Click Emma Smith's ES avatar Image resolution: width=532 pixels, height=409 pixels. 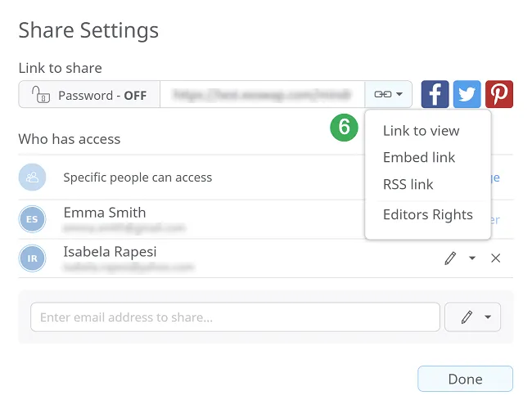pos(33,219)
